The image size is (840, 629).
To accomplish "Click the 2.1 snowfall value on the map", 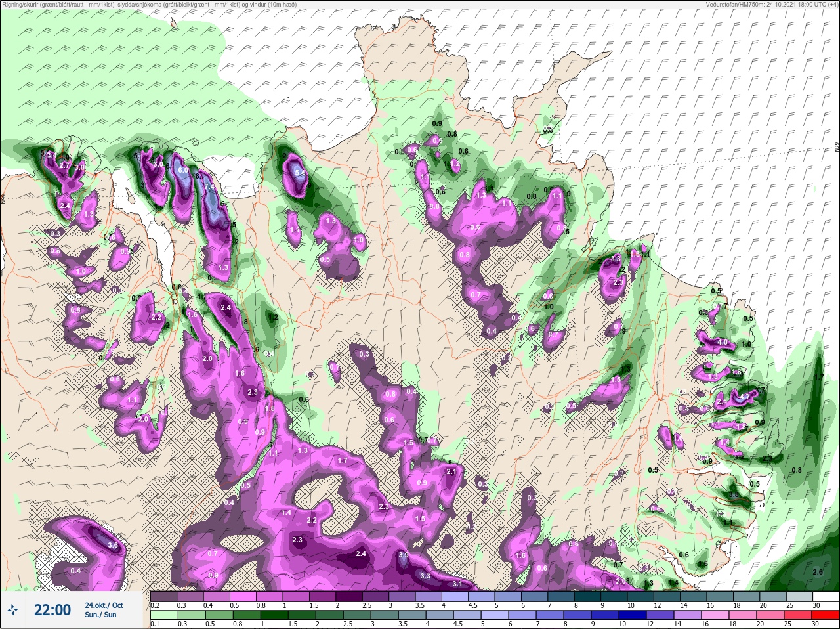I will coord(451,471).
